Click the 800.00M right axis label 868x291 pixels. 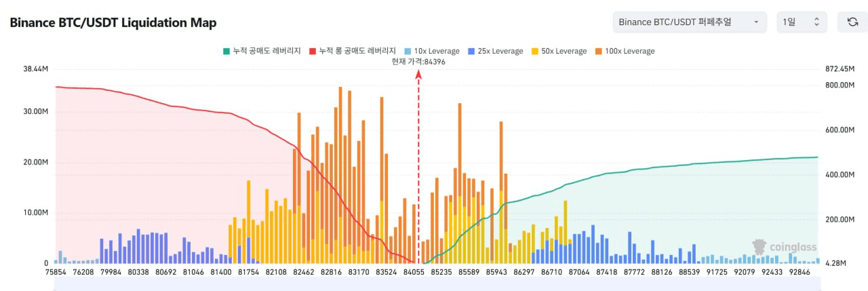[840, 85]
